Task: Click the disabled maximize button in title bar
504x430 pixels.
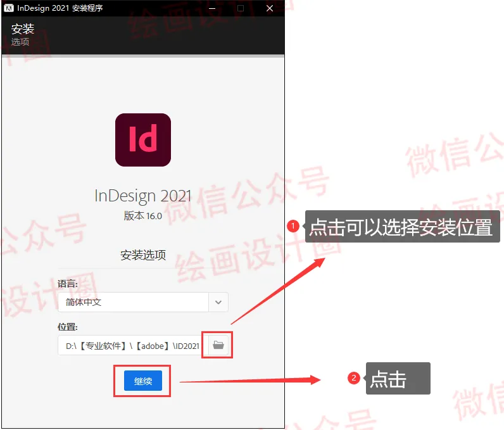Action: point(241,8)
